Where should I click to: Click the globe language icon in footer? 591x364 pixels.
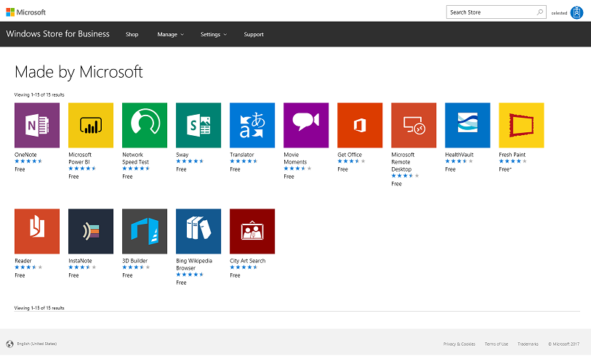[9, 344]
